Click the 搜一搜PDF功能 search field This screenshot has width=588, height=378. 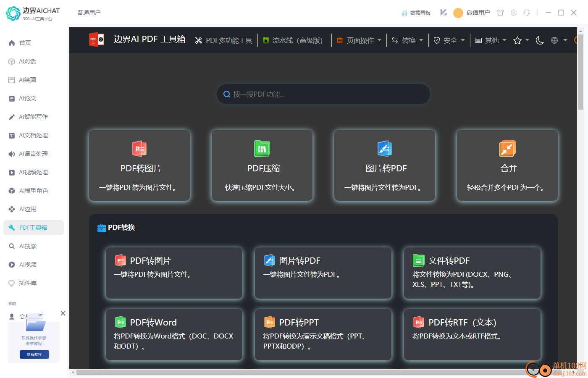coord(323,94)
